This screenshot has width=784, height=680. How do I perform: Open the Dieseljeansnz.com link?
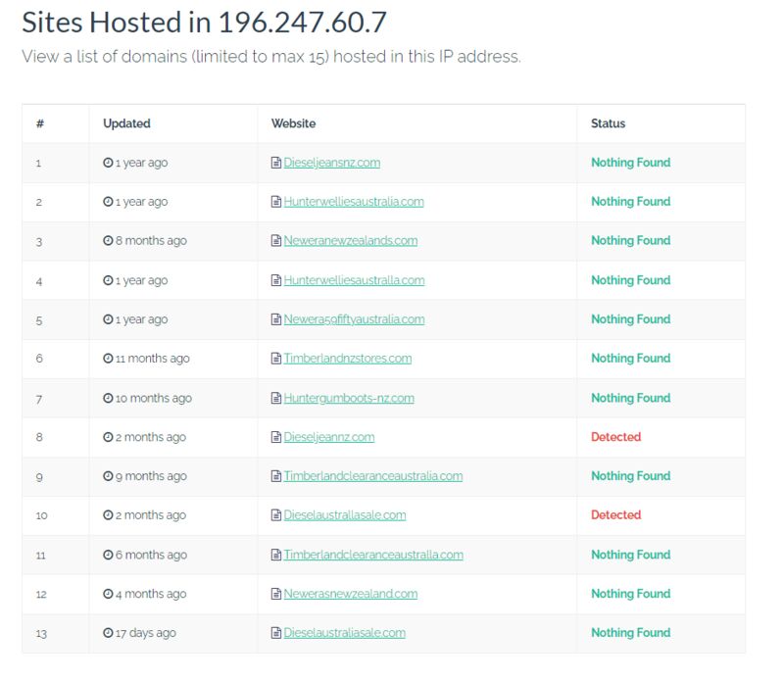tap(332, 163)
